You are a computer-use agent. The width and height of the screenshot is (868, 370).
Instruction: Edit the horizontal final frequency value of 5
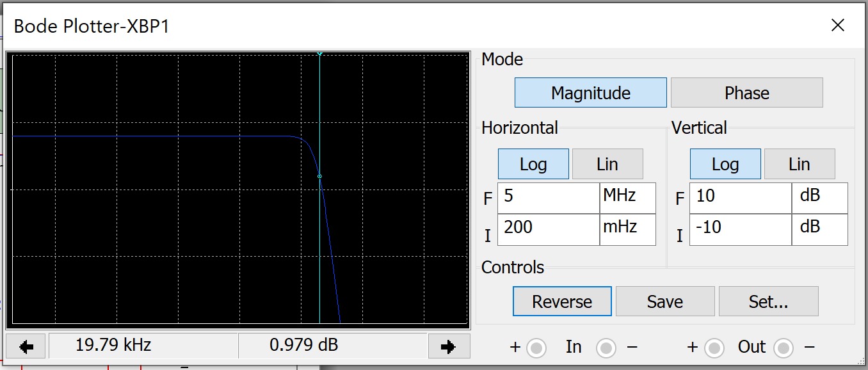point(547,198)
